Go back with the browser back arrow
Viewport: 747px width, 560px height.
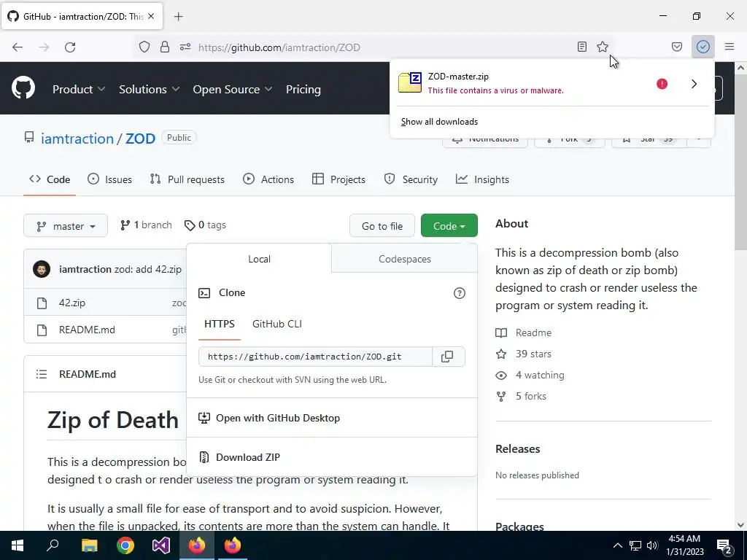pyautogui.click(x=18, y=47)
